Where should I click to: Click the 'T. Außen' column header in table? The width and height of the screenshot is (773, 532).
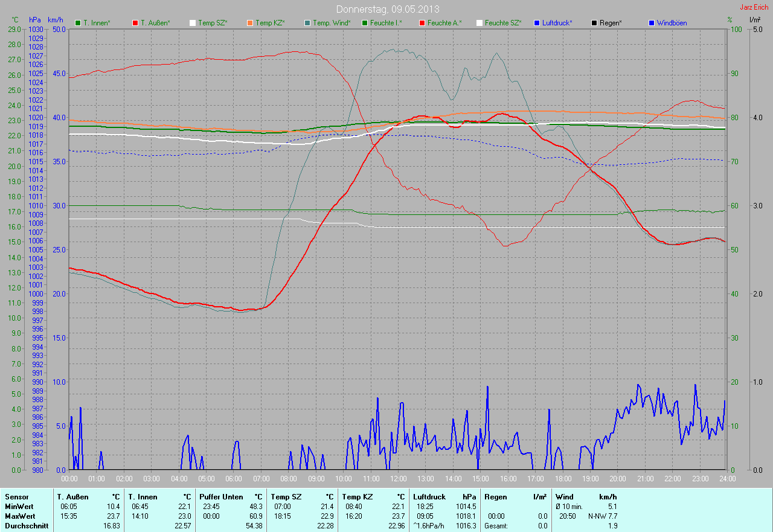click(73, 497)
